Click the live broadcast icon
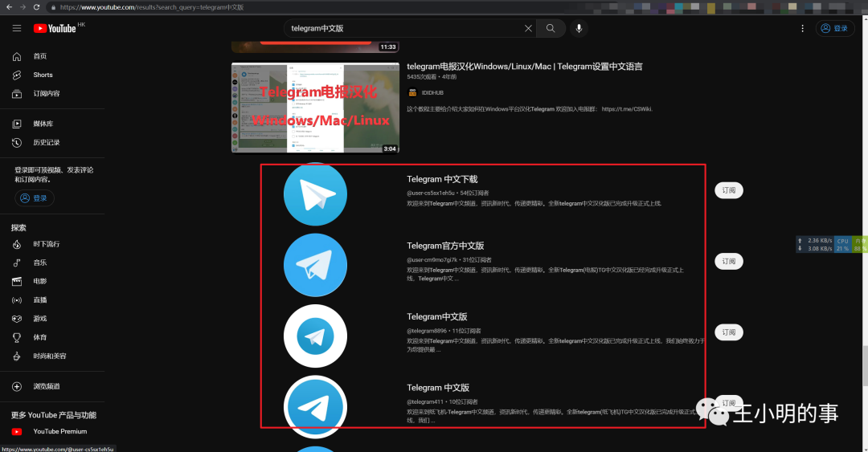The width and height of the screenshot is (868, 452). coord(17,299)
